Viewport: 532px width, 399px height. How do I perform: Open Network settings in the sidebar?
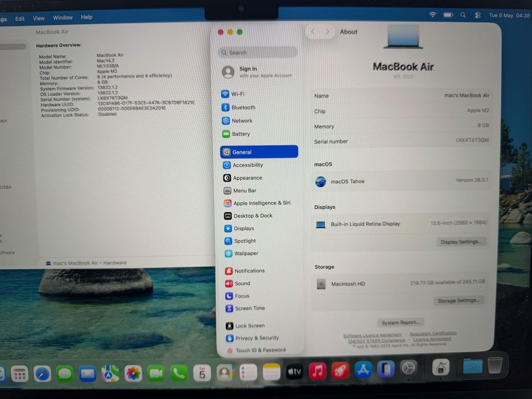point(237,120)
